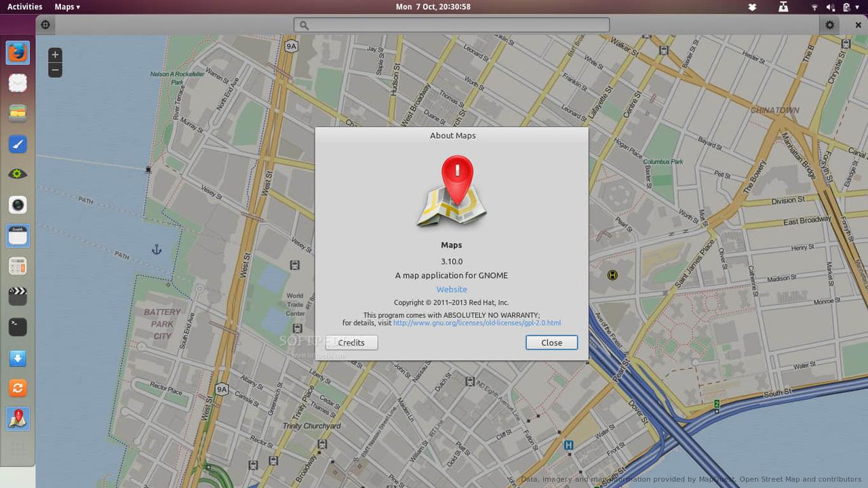Click inside the map search field

pos(452,25)
